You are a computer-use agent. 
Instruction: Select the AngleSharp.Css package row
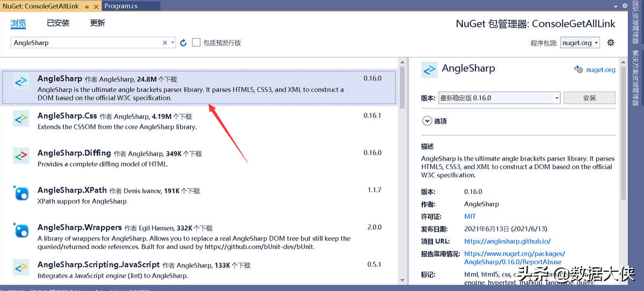click(200, 121)
